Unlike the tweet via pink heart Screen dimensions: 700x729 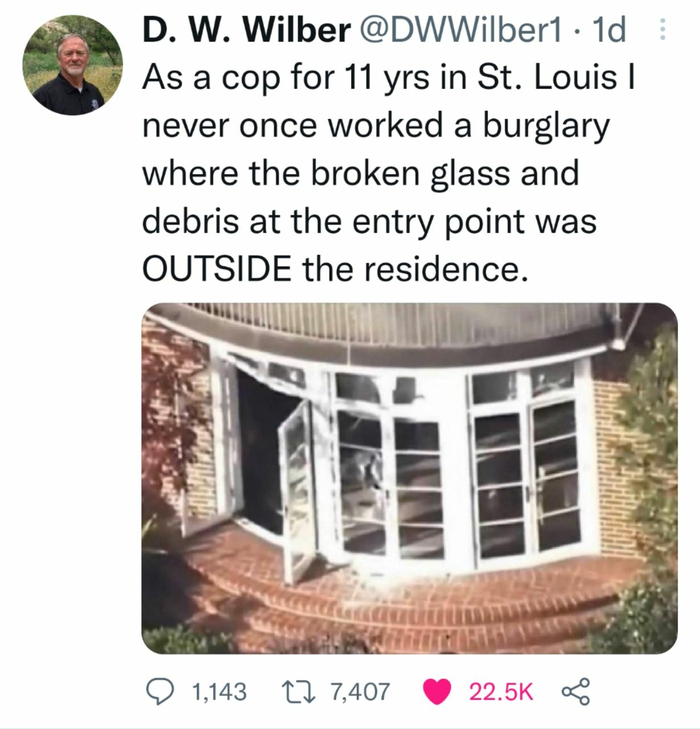click(x=436, y=691)
